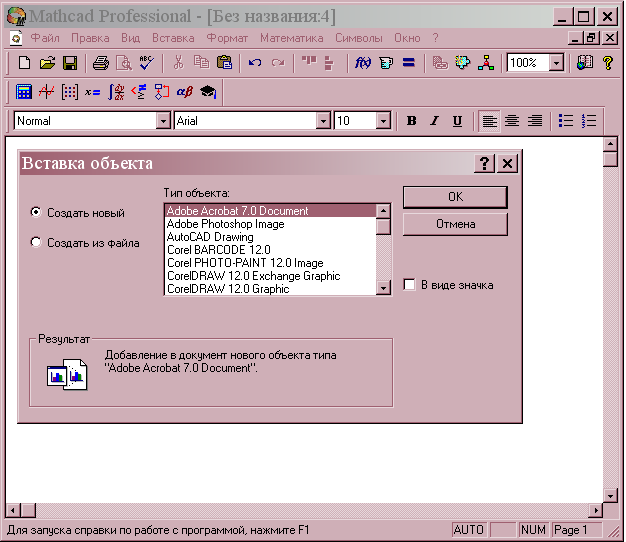The image size is (626, 542).
Task: Open the Matrix palette icon
Action: pyautogui.click(x=69, y=92)
